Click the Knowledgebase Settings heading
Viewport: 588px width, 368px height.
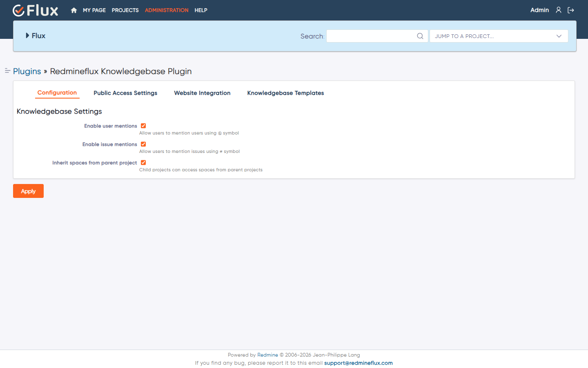pos(59,111)
